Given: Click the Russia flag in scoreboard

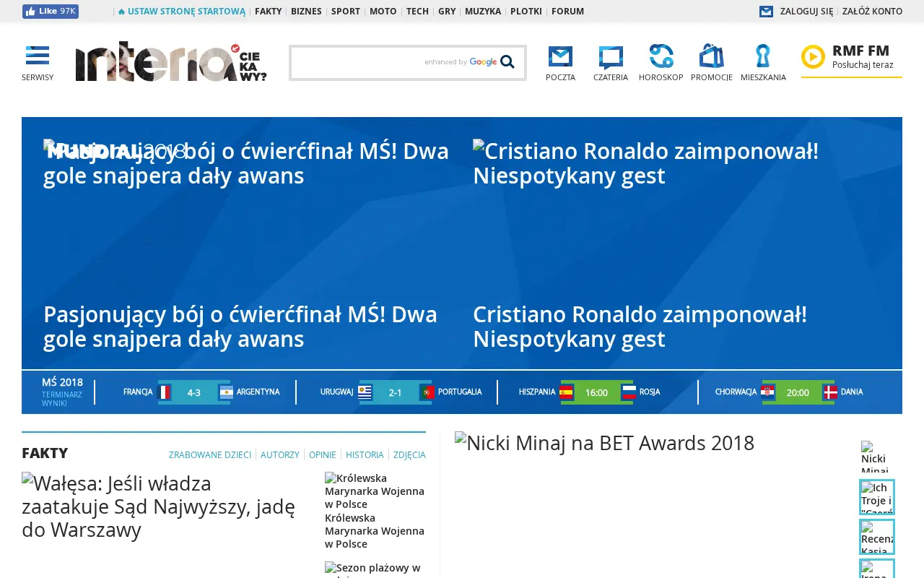Looking at the screenshot, I should pyautogui.click(x=629, y=392).
